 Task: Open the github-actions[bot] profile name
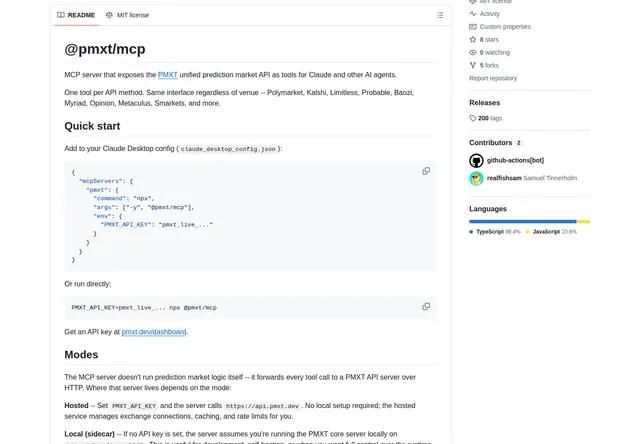tap(515, 160)
